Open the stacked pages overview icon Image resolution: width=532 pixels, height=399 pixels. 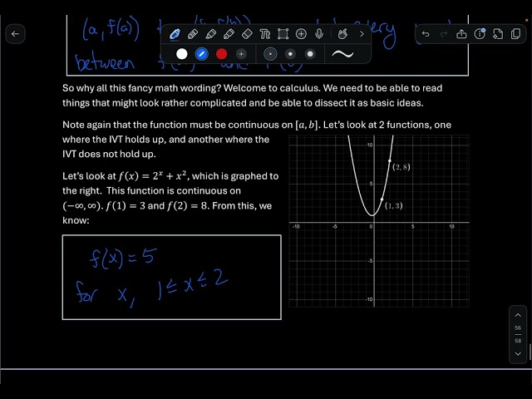(x=515, y=34)
